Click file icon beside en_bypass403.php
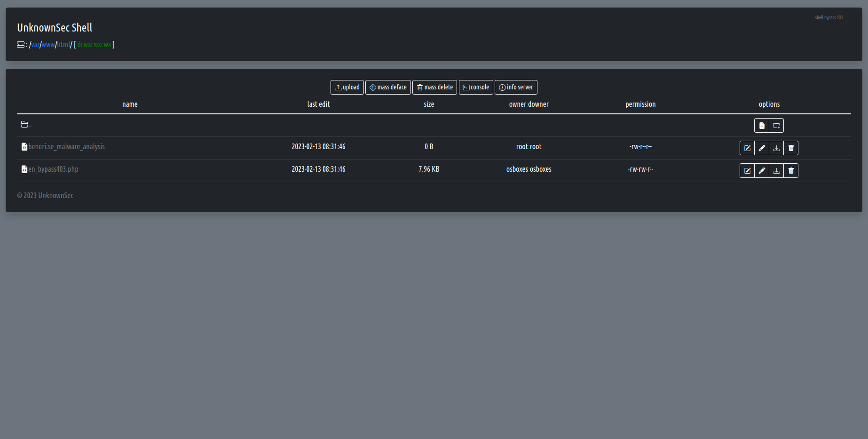The image size is (868, 439). (x=24, y=169)
